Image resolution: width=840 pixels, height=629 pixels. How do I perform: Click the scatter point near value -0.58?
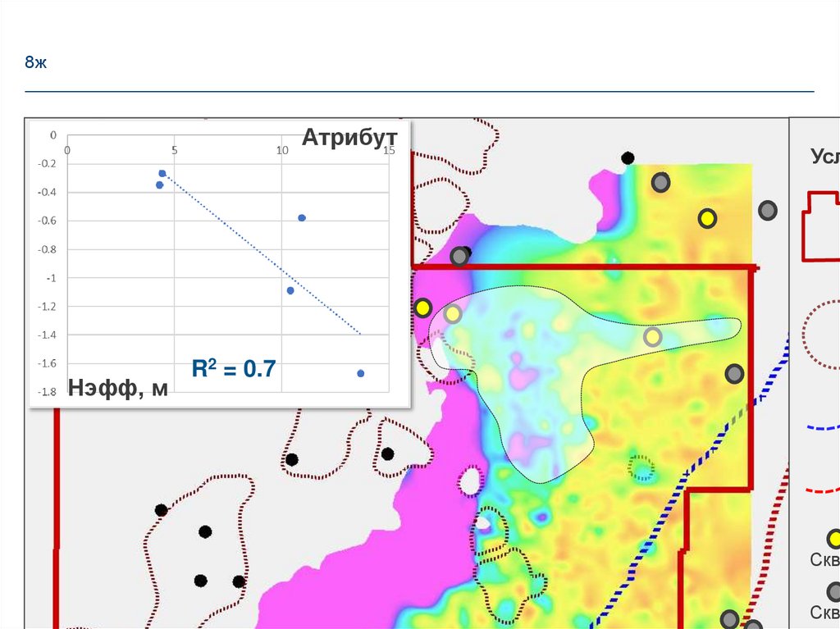click(302, 218)
